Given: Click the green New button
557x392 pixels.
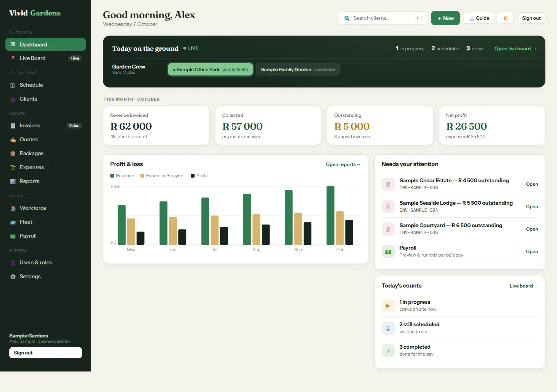Looking at the screenshot, I should [x=445, y=18].
